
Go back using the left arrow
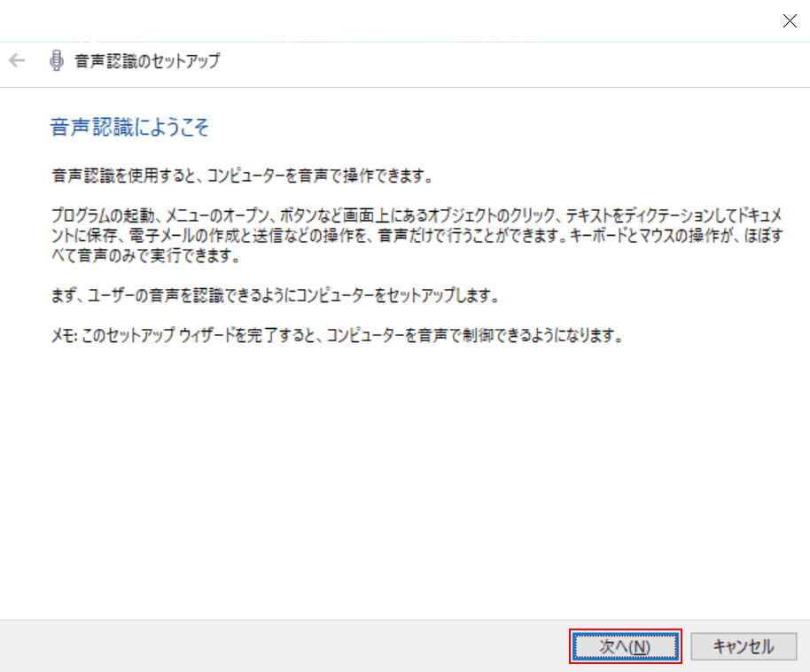pyautogui.click(x=17, y=61)
